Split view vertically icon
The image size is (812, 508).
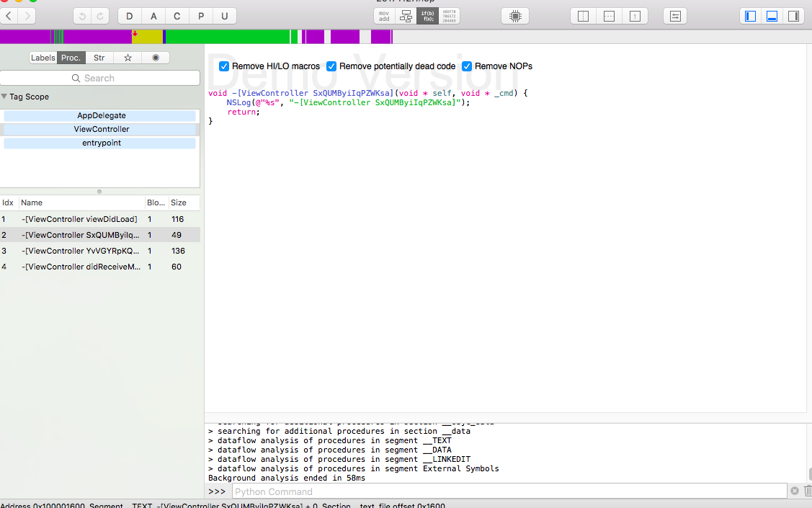583,16
